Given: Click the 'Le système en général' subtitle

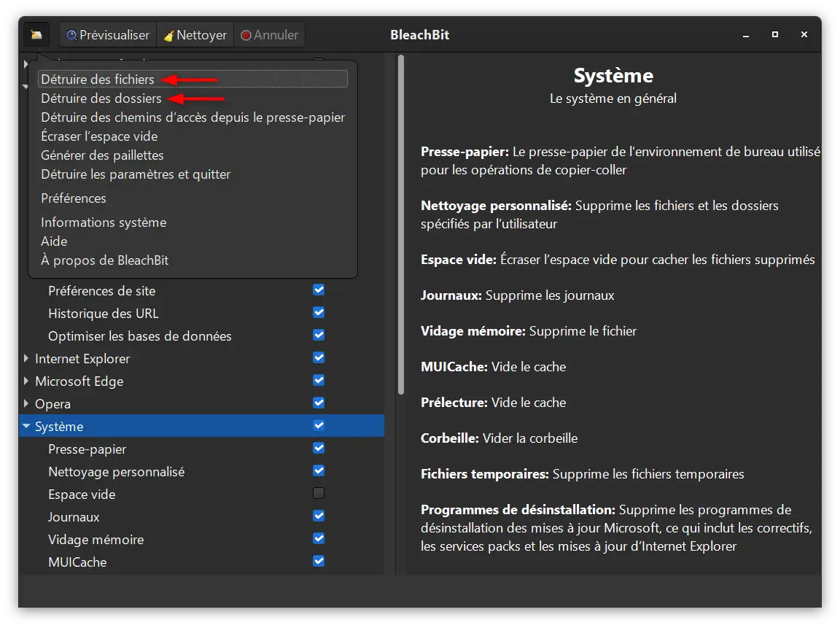Looking at the screenshot, I should pos(612,98).
